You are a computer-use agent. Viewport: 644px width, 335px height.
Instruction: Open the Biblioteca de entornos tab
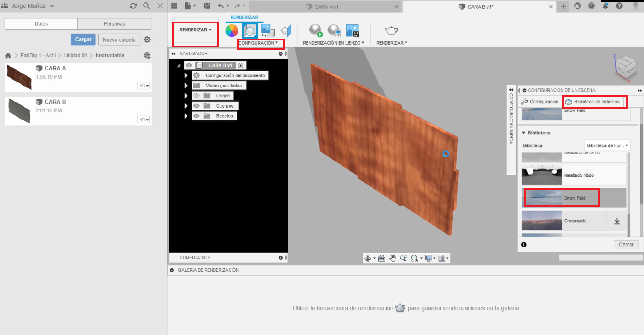(x=594, y=102)
